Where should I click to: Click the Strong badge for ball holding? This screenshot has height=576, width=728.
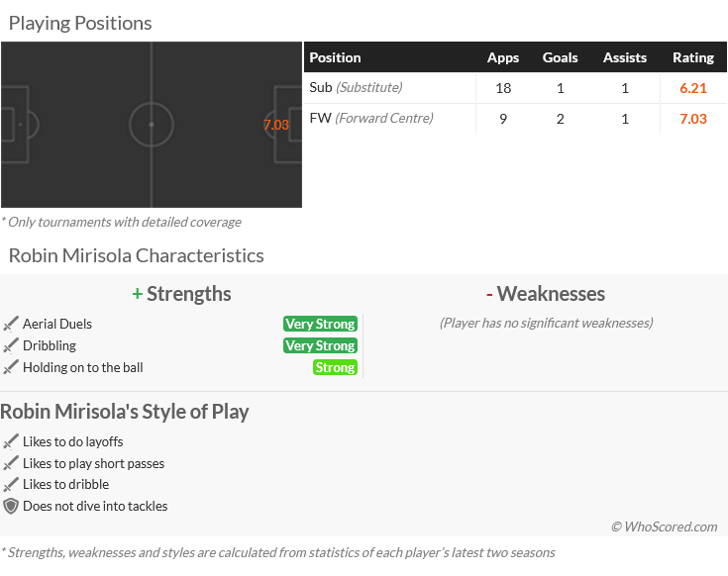point(335,367)
